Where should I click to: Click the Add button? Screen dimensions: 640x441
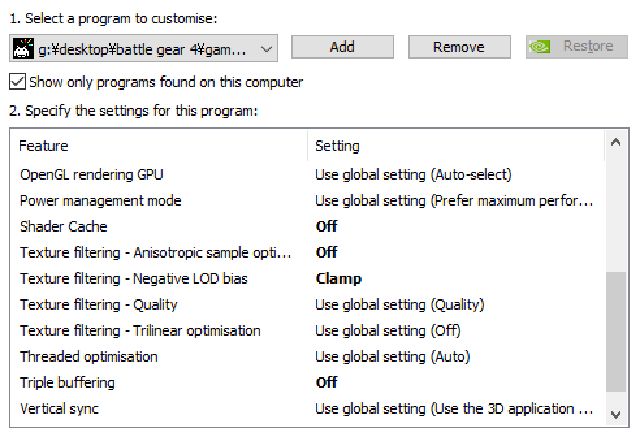[342, 47]
